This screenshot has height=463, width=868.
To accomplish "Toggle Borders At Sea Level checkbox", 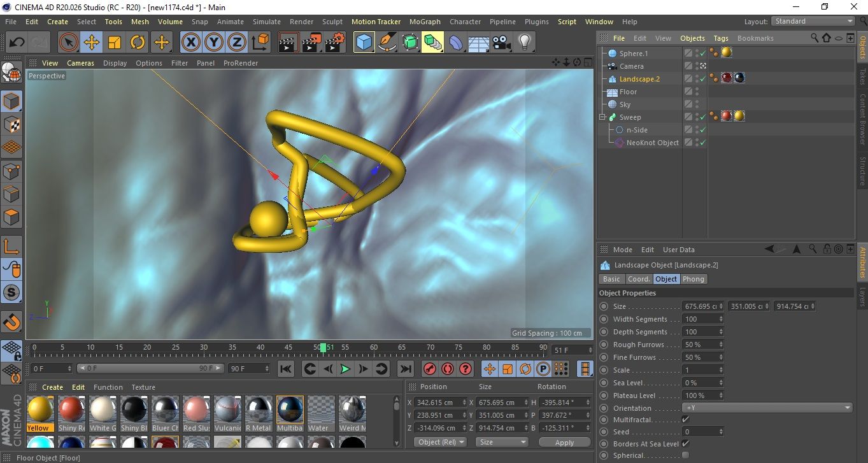I will tap(685, 443).
